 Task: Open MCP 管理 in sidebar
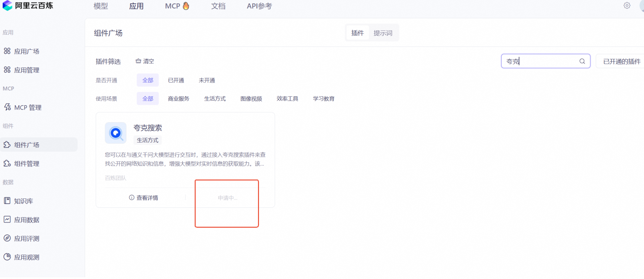point(27,107)
